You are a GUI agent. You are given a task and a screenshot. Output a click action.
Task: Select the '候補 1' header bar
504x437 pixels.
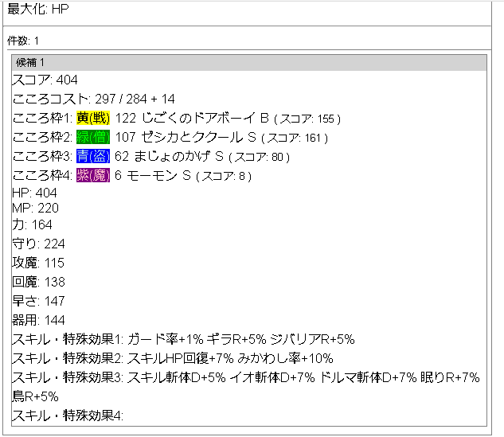coord(249,63)
